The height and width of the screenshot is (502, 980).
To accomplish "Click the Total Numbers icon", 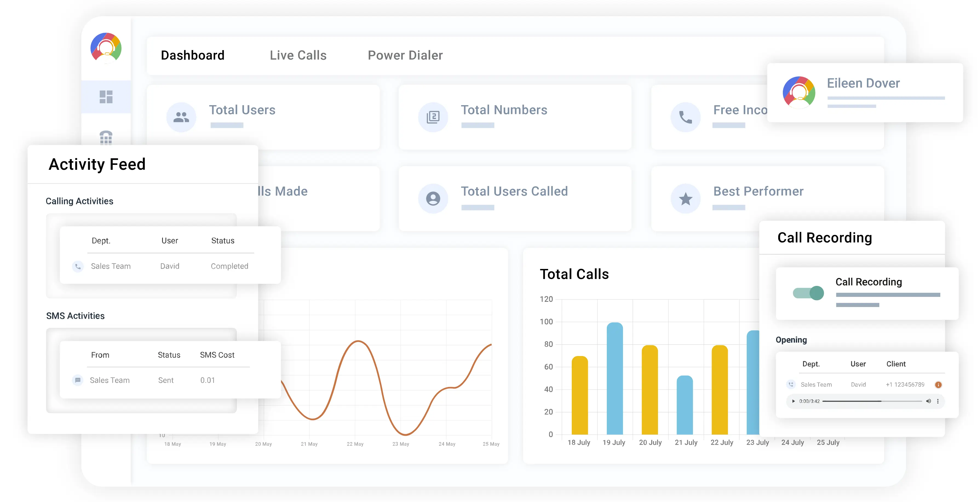I will (433, 117).
